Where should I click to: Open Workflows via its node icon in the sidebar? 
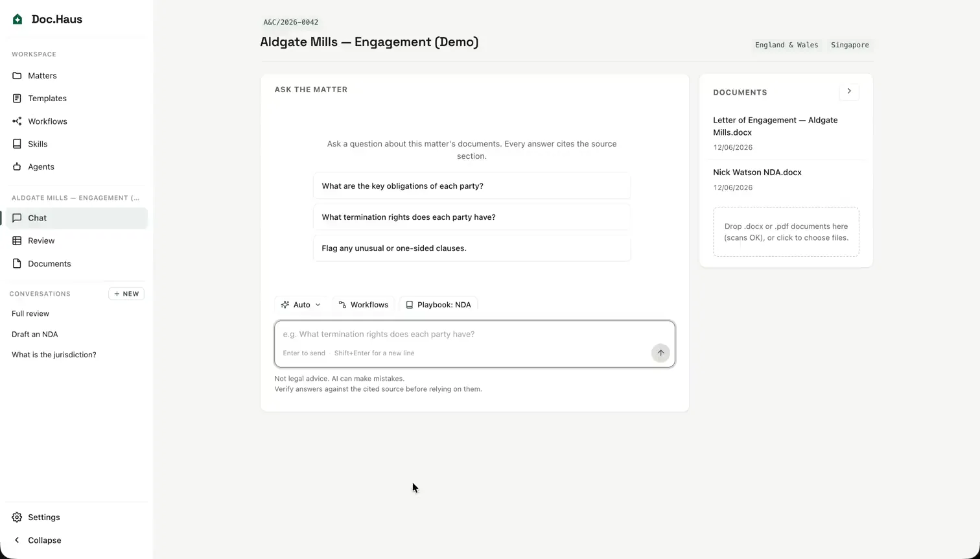[17, 121]
